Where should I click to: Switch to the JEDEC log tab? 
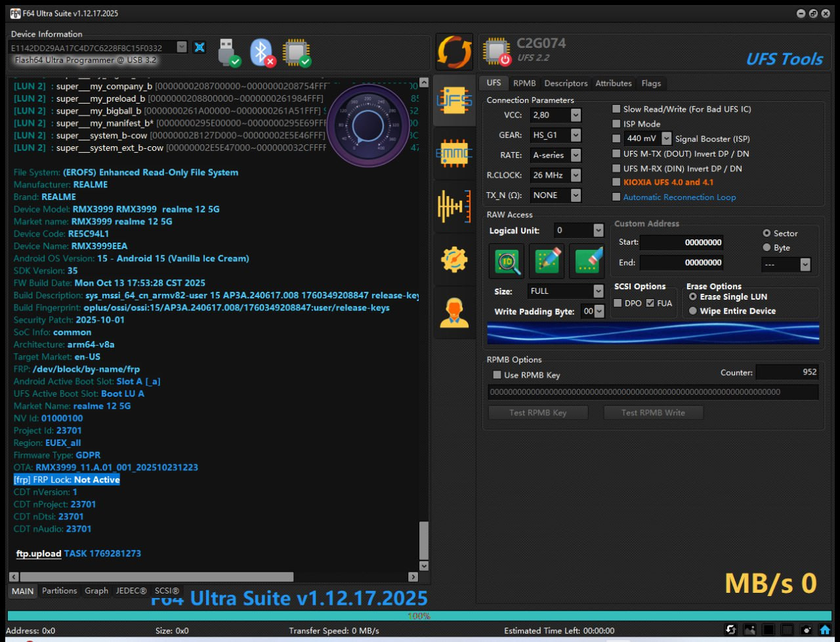coord(131,591)
